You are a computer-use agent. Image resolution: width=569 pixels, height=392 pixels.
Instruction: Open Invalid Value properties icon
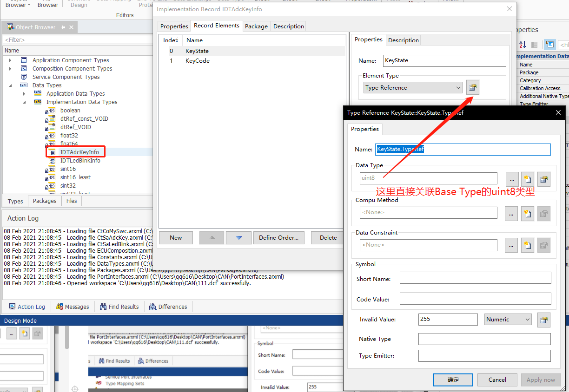click(x=544, y=320)
